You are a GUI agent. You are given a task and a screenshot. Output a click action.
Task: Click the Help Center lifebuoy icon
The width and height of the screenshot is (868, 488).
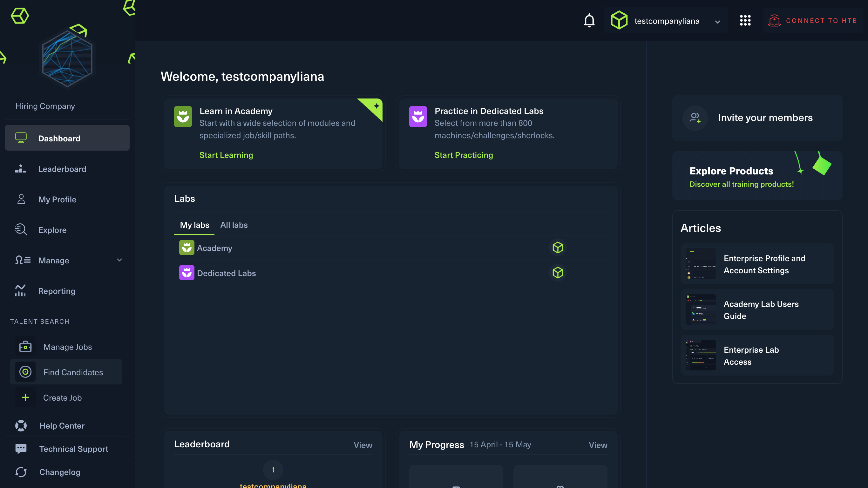click(x=21, y=425)
